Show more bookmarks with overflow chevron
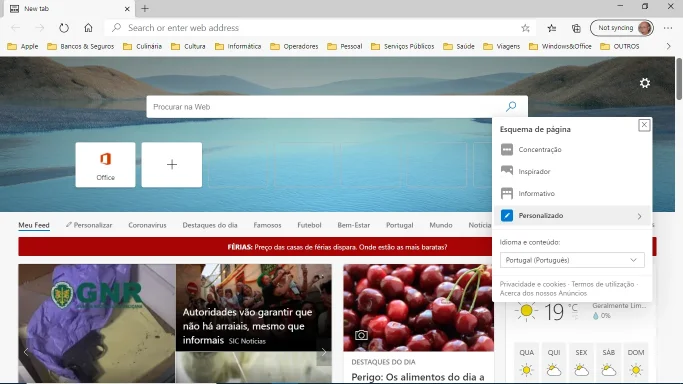683x384 pixels. pyautogui.click(x=669, y=46)
